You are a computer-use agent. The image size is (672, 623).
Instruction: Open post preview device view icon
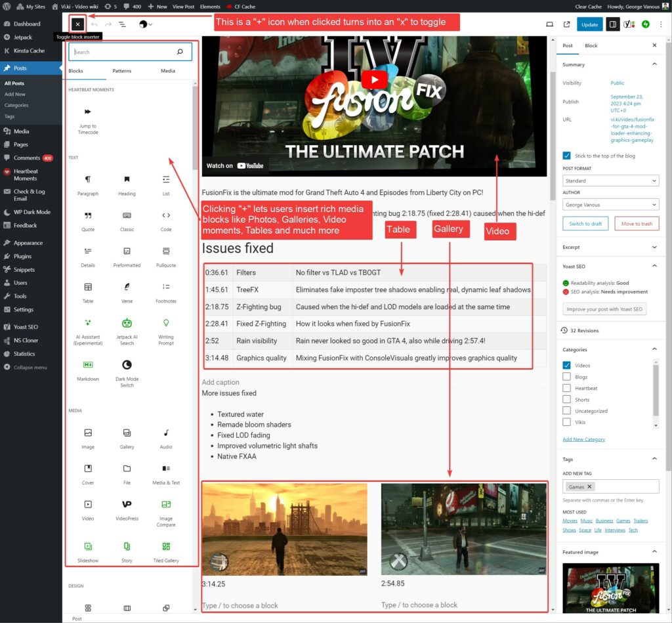549,24
